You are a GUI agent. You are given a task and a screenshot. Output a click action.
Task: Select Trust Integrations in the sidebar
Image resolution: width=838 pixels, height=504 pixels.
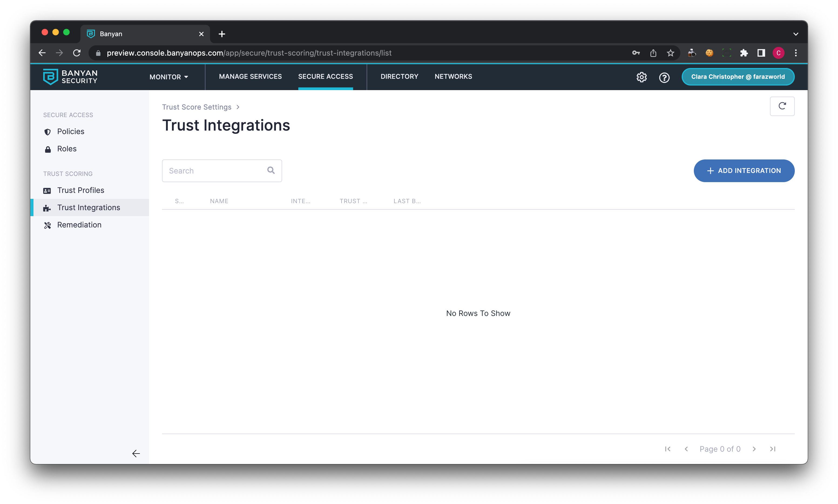coord(90,207)
